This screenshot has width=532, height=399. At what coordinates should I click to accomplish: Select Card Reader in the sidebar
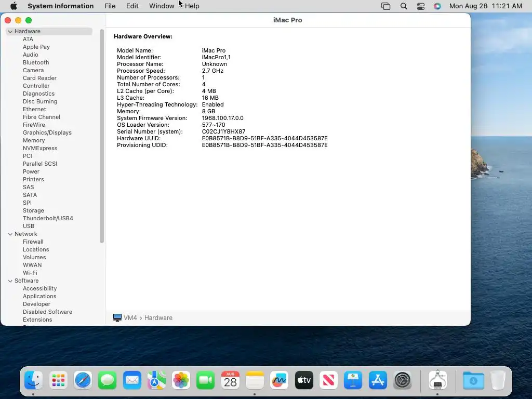39,78
